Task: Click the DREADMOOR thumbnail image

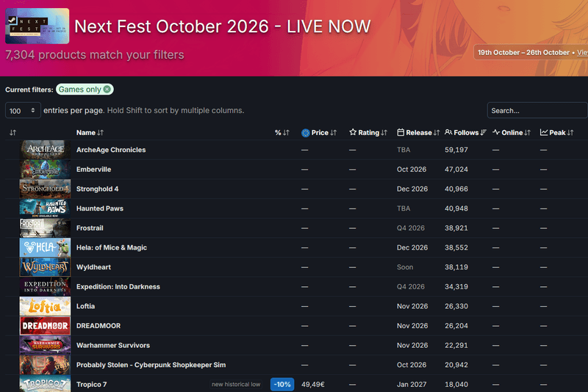Action: pos(45,326)
